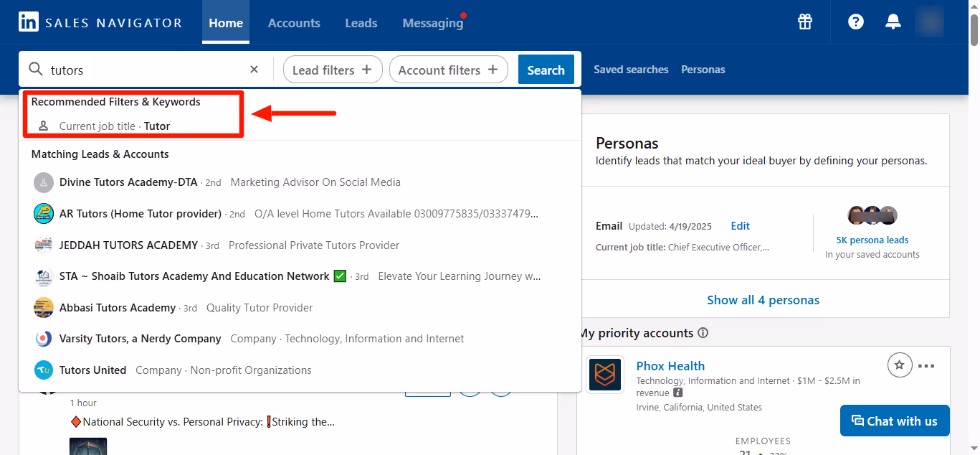Click the tutors search input field

(x=147, y=70)
